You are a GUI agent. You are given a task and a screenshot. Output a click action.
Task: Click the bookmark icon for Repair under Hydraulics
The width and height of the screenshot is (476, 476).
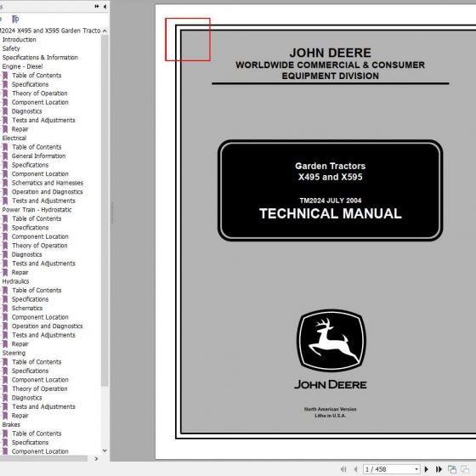[5, 344]
